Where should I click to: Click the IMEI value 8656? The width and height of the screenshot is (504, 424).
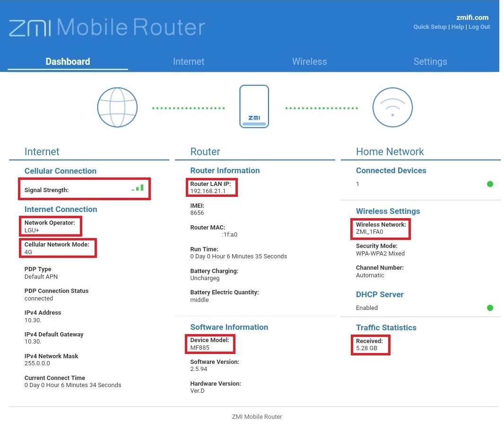tap(197, 212)
